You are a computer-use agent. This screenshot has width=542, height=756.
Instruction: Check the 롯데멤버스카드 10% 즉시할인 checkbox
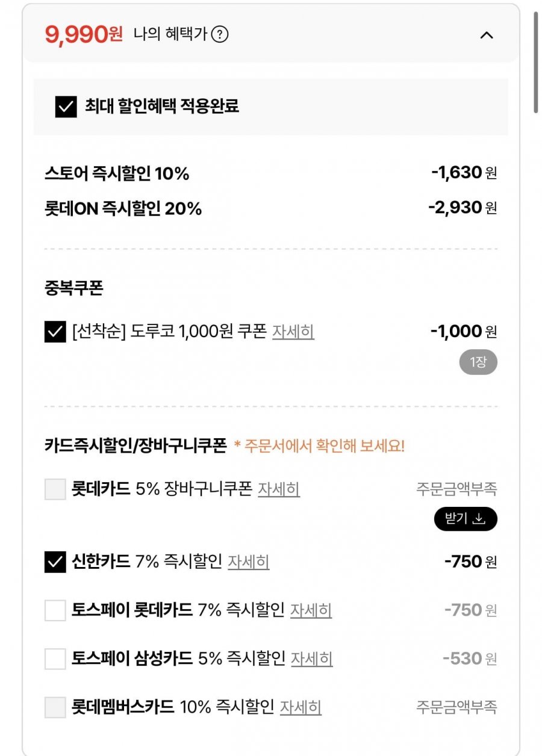(55, 707)
